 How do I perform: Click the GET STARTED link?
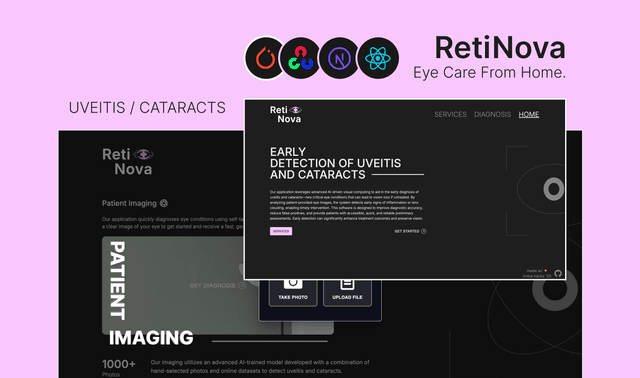407,231
